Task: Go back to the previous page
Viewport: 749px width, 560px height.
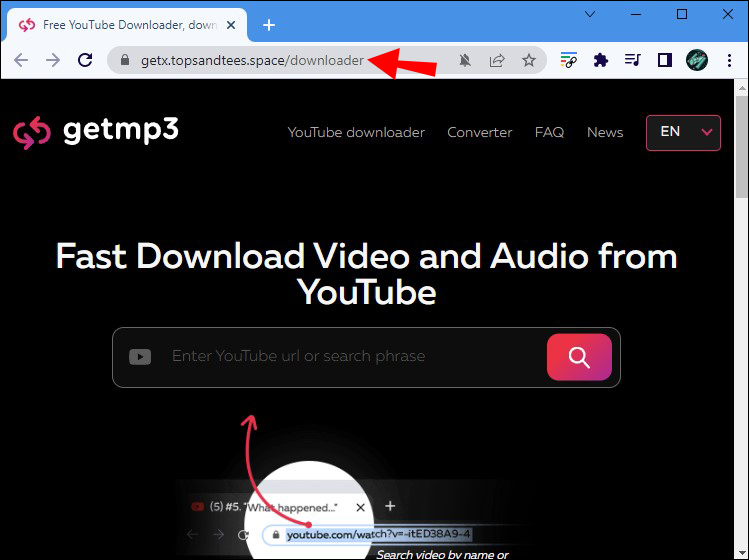Action: pyautogui.click(x=21, y=60)
